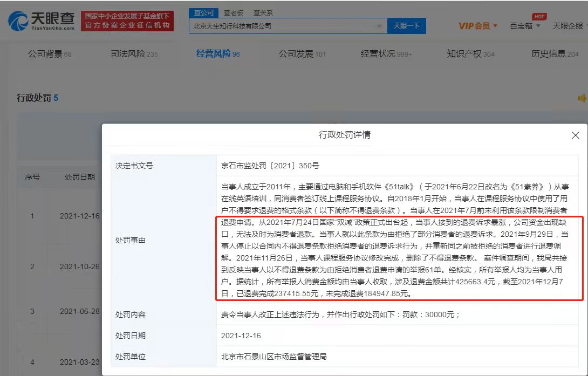Click the orange speaker announcement icon
Screen dimensions: 588x376
coord(583,98)
